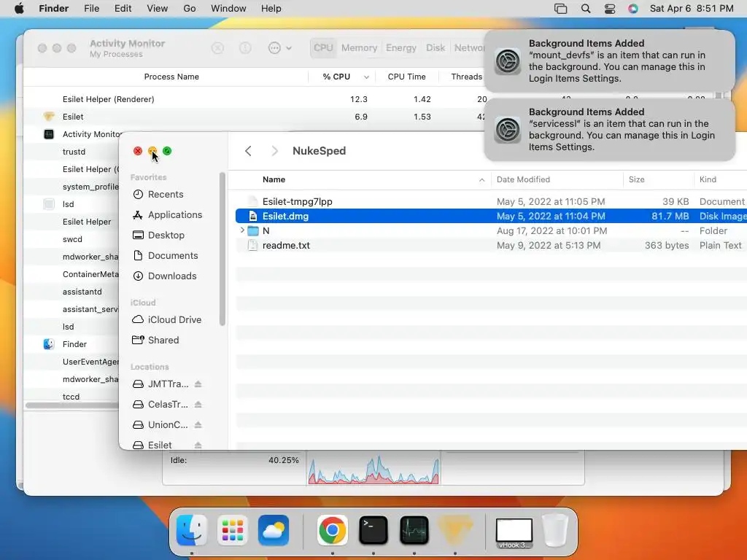The width and height of the screenshot is (747, 560).
Task: Stop process in Activity Monitor toolbar
Action: coord(217,48)
